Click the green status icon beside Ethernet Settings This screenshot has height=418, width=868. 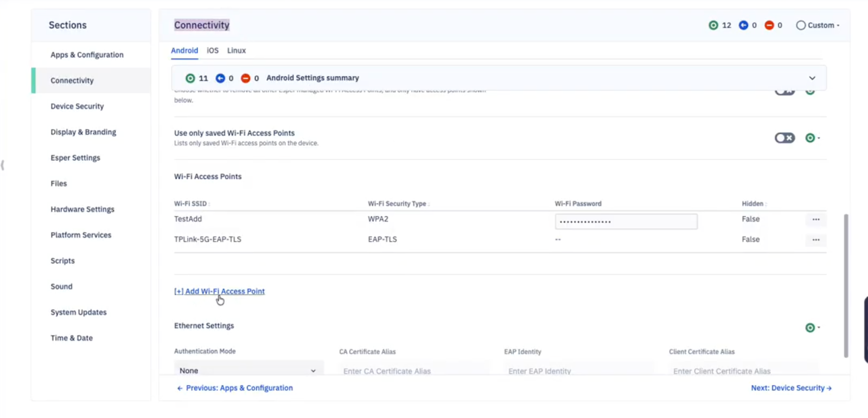pyautogui.click(x=810, y=327)
